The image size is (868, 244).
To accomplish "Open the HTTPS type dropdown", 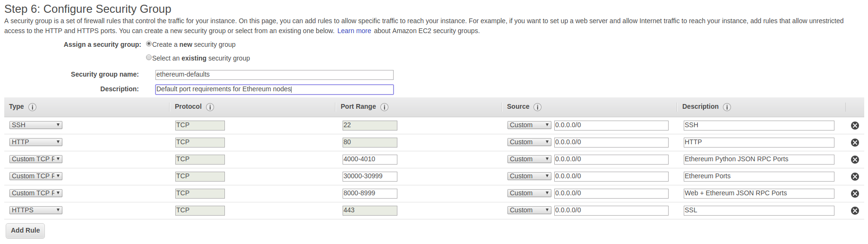I will pyautogui.click(x=36, y=210).
